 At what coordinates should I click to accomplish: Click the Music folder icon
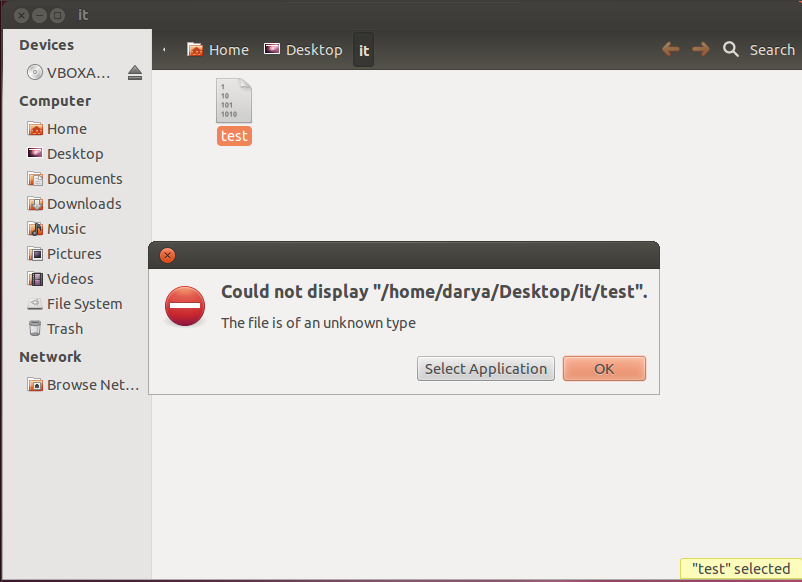(35, 229)
